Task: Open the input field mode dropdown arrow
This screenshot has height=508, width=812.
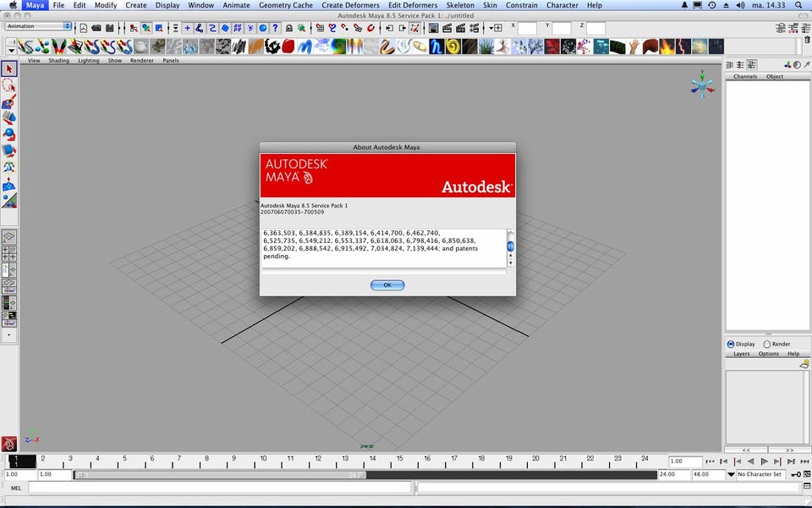Action: pyautogui.click(x=491, y=28)
